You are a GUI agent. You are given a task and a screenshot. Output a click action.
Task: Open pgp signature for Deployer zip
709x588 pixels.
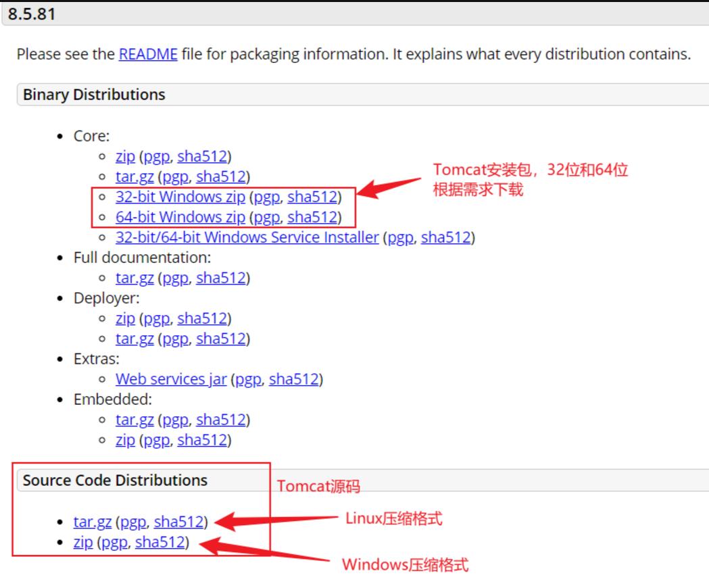157,319
